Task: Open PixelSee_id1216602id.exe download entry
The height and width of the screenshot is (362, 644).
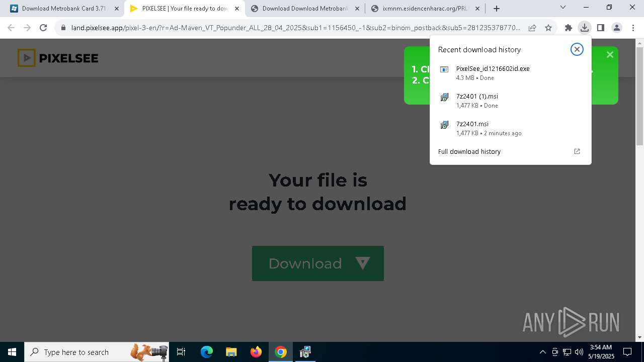Action: point(510,73)
